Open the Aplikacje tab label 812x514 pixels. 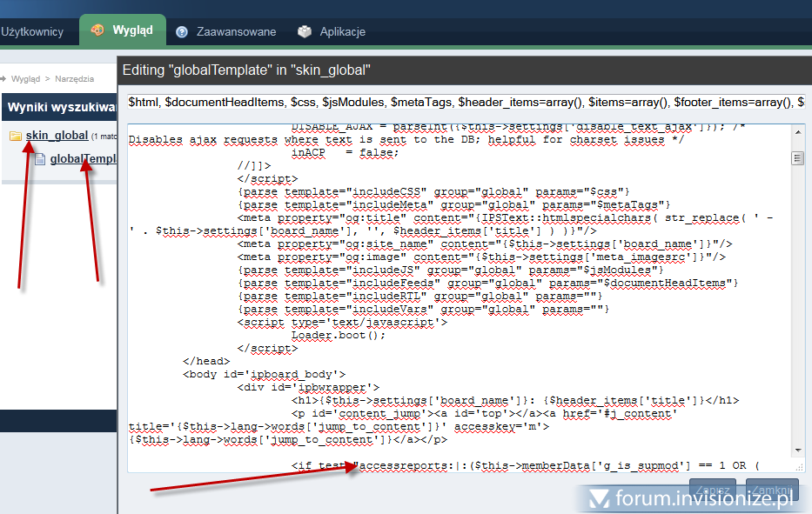pyautogui.click(x=342, y=32)
